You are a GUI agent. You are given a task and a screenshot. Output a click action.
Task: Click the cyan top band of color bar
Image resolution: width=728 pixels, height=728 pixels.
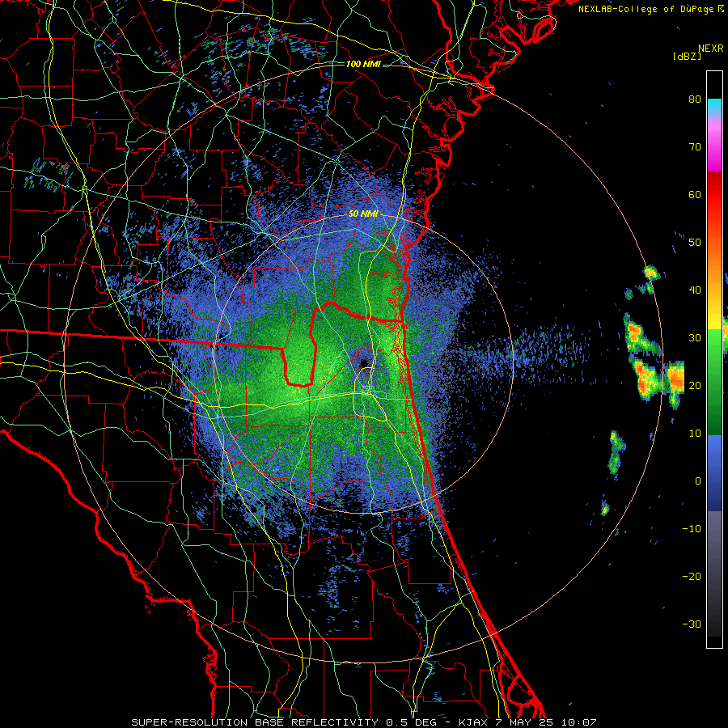click(714, 106)
